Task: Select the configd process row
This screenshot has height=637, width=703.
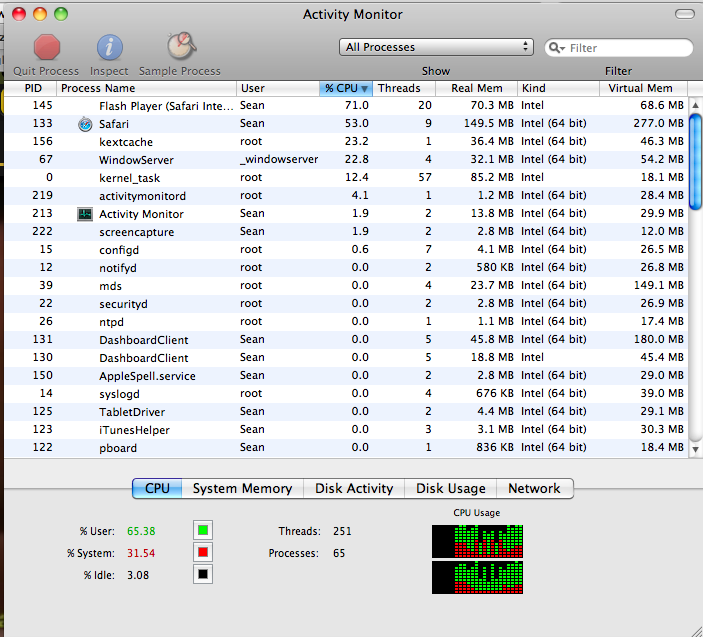Action: [x=346, y=250]
